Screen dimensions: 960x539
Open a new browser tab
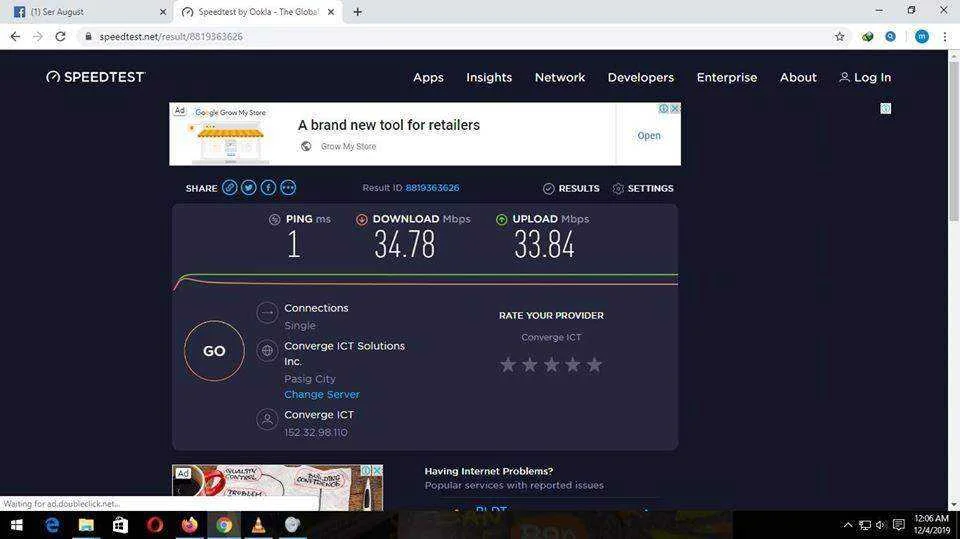358,12
